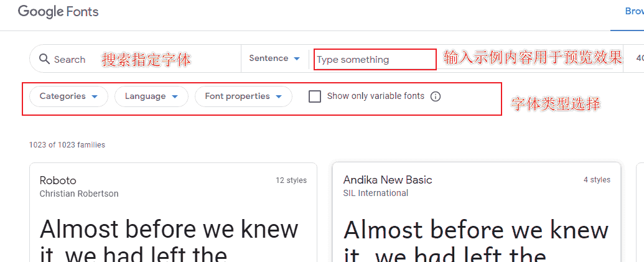
Task: Switch to the Browse tab
Action: click(633, 12)
